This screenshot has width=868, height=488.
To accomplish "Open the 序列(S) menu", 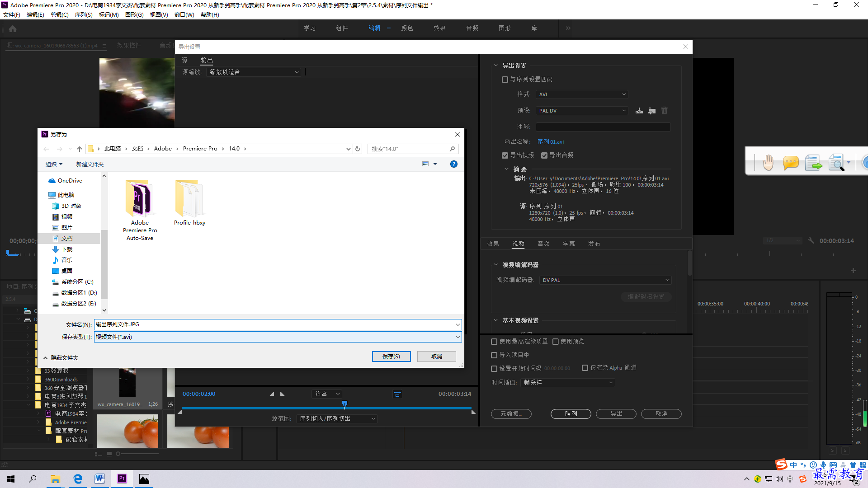I will point(84,15).
